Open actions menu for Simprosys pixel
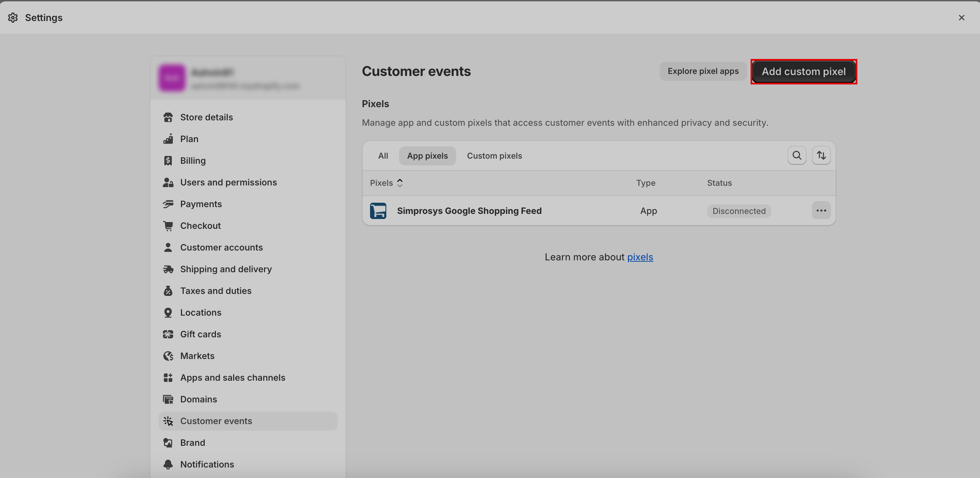 tap(821, 211)
